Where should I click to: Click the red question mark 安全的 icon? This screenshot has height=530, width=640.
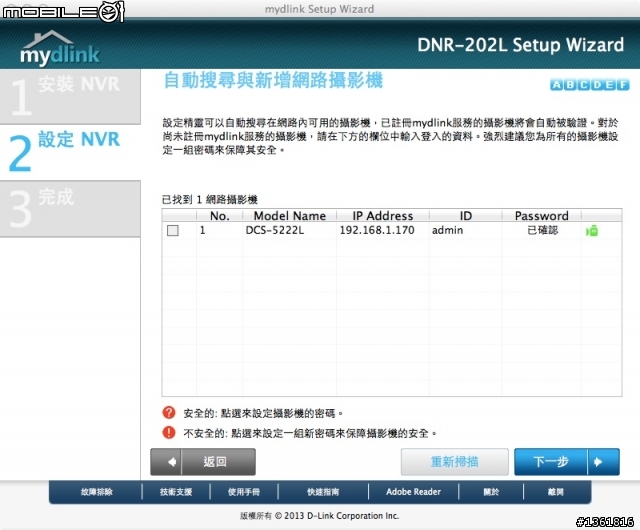pos(169,412)
